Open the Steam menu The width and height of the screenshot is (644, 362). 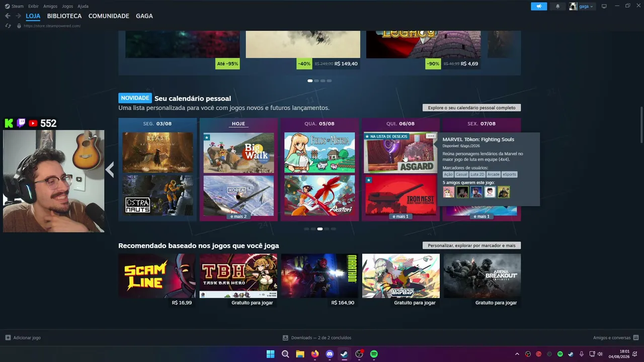click(x=18, y=6)
